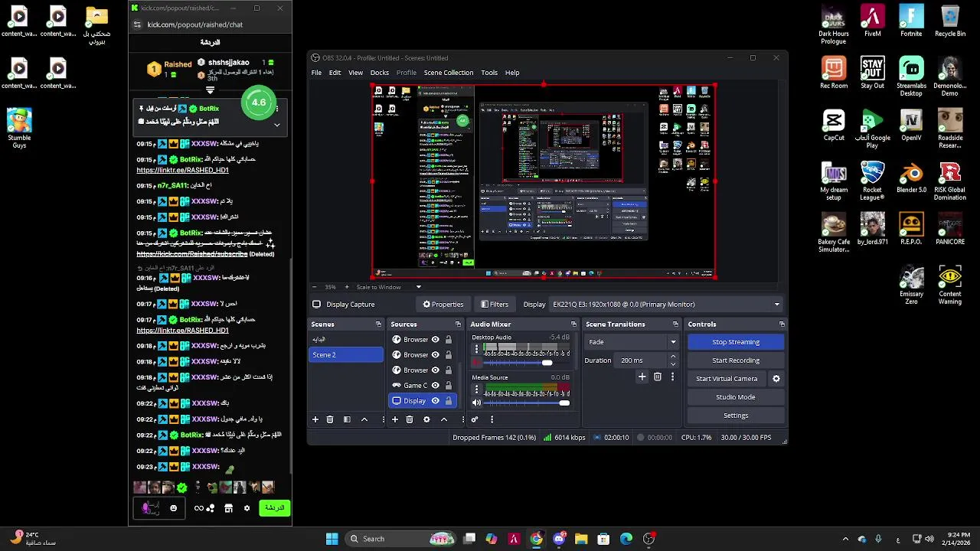Open the Docks menu in OBS
980x551 pixels.
(x=380, y=73)
